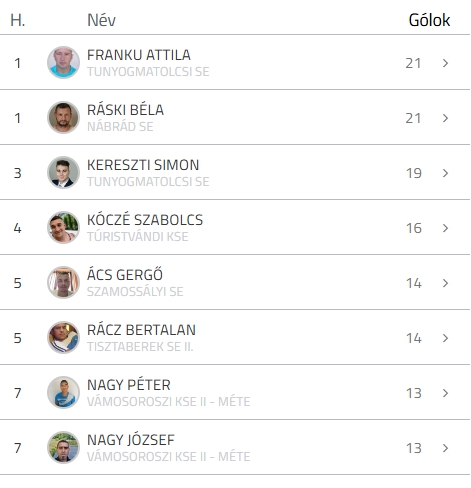Select Kereszti Simon's round photo

[63, 172]
